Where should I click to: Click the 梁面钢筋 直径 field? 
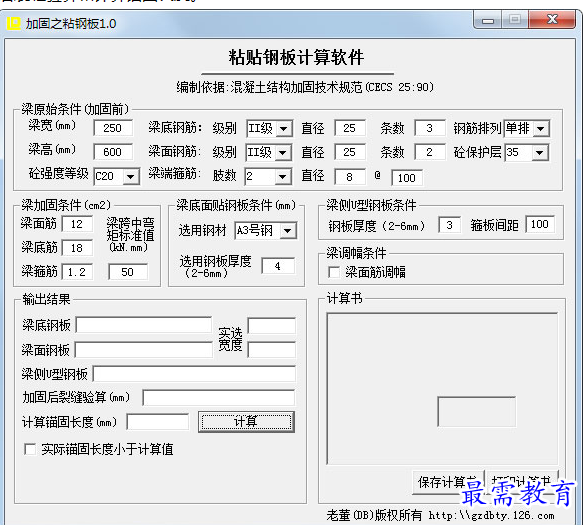pos(350,152)
